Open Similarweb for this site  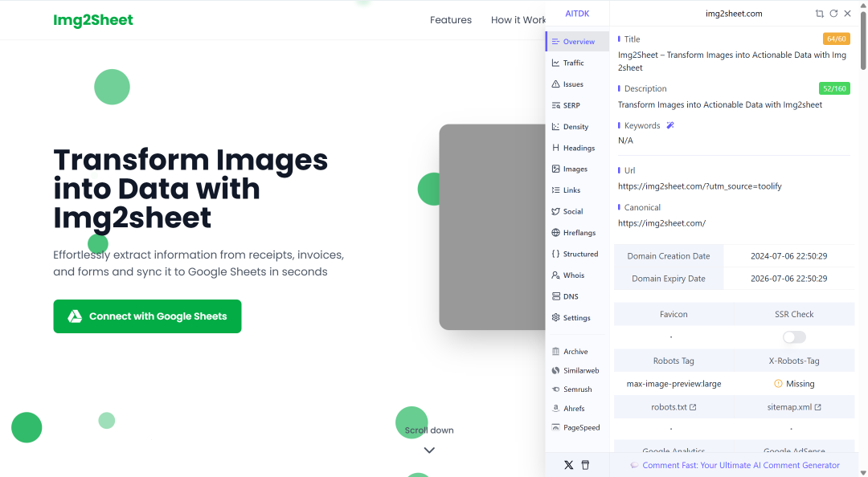tap(577, 370)
